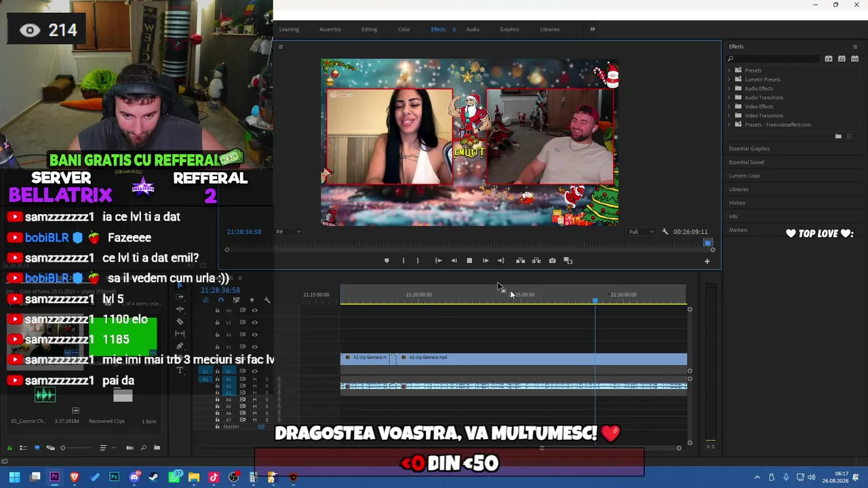Image resolution: width=868 pixels, height=488 pixels.
Task: Select the Slip tool
Action: [180, 333]
